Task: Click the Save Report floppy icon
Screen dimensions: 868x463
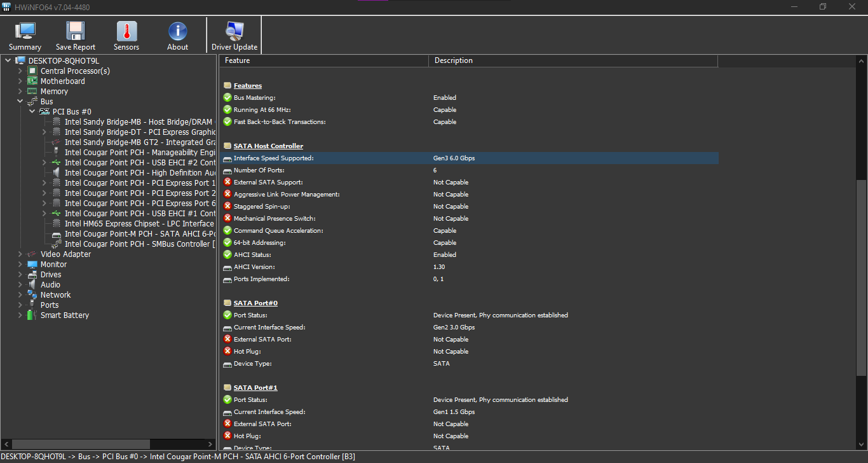Action: 76,31
